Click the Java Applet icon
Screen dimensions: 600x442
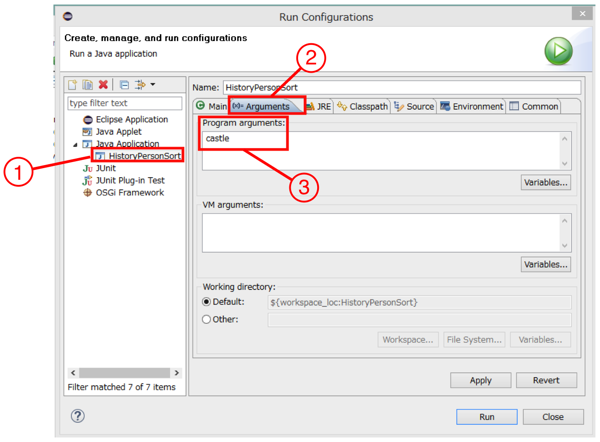[87, 132]
